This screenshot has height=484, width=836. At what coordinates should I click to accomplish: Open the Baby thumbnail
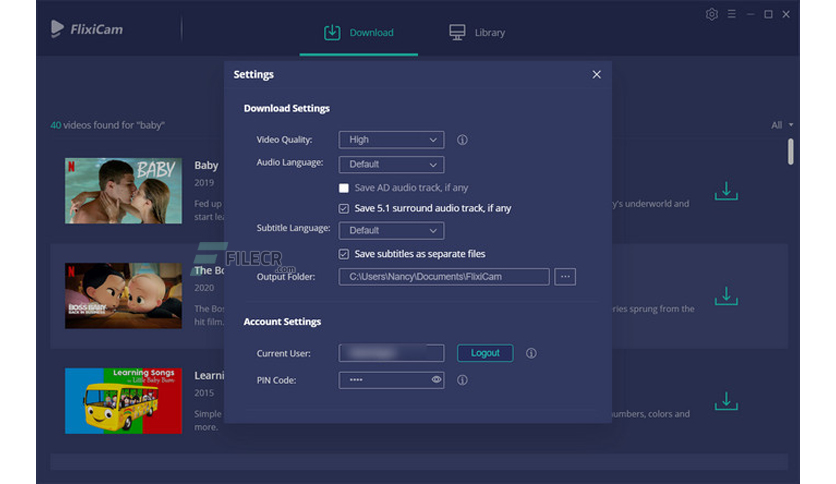(x=123, y=191)
